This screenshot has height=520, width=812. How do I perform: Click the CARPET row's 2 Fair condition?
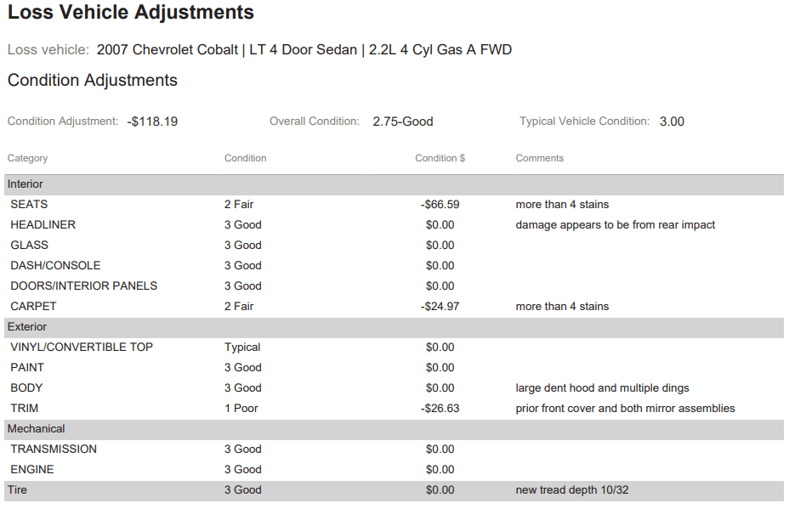(x=239, y=307)
